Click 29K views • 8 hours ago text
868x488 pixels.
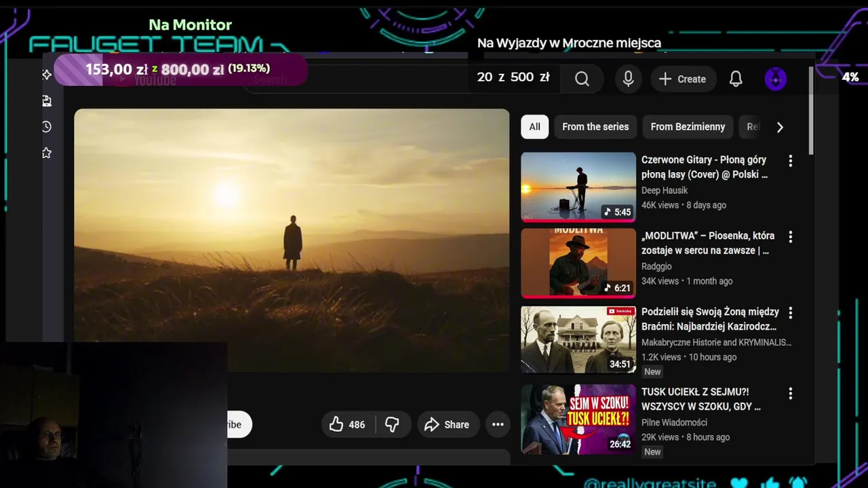coord(686,436)
